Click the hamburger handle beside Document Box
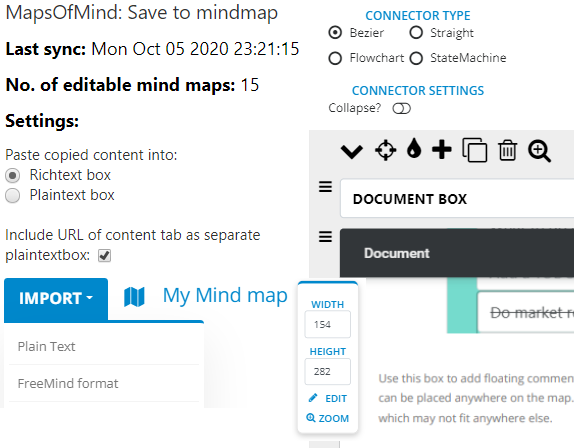 (325, 187)
